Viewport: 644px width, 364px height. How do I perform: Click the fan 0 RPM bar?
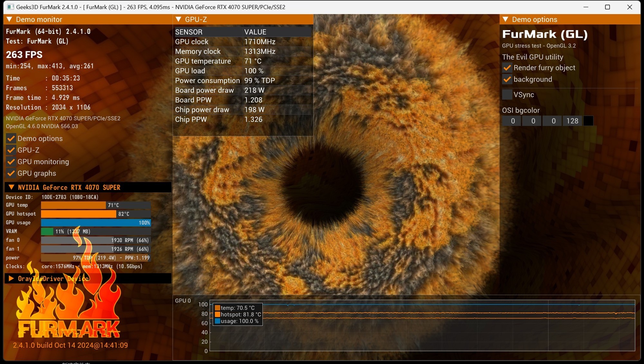[x=96, y=240]
